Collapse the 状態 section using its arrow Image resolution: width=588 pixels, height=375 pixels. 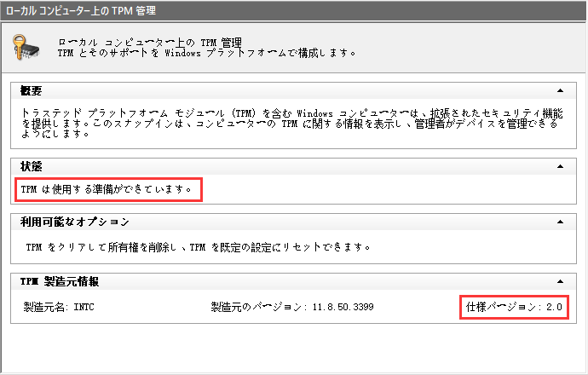pyautogui.click(x=559, y=166)
